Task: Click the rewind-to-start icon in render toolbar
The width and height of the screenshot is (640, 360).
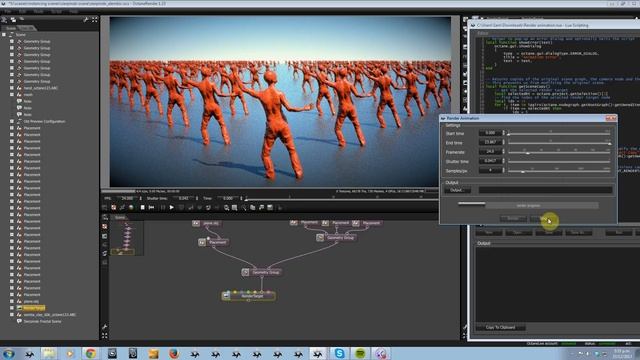Action: point(151,208)
